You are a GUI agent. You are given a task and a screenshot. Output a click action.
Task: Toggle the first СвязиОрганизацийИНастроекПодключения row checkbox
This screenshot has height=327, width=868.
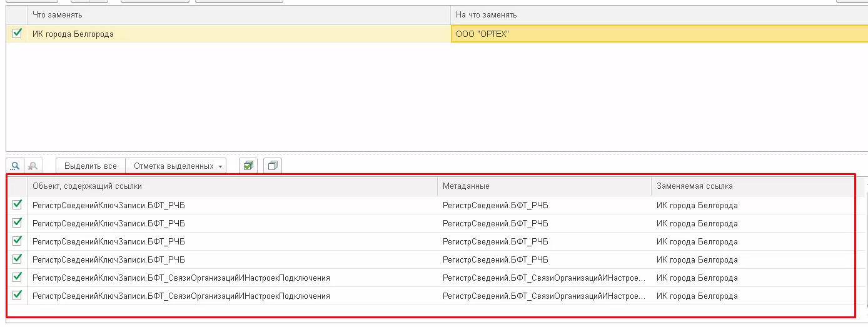point(17,278)
